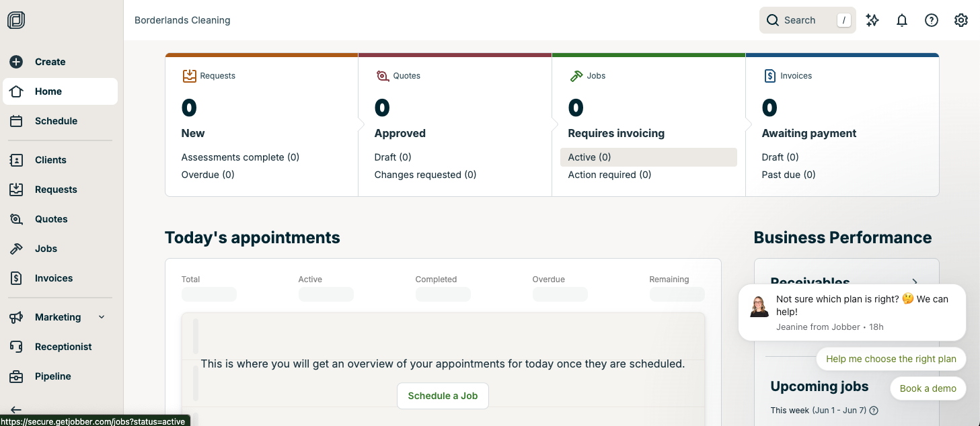980x426 pixels.
Task: Click the Receptionist headset icon
Action: 16,347
